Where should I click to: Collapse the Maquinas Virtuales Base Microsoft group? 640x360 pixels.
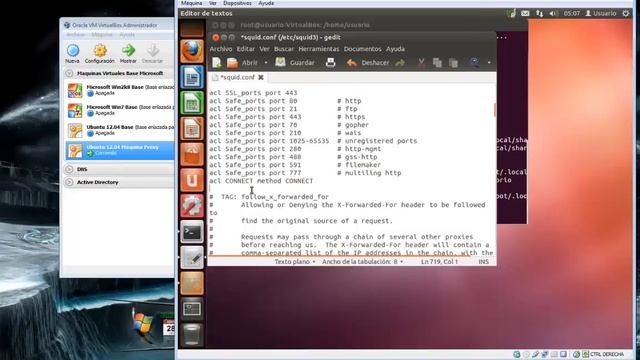[x=69, y=73]
